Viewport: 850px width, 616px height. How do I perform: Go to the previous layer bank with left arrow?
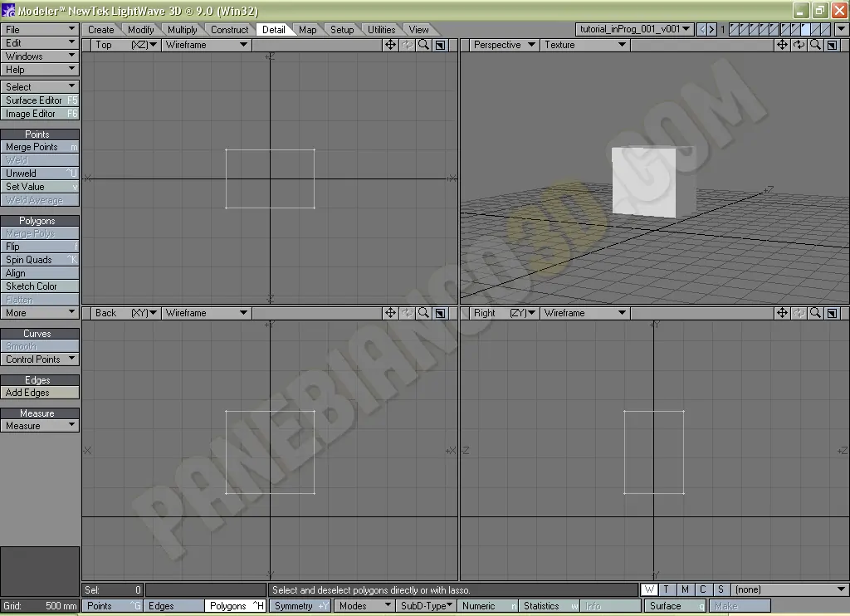pyautogui.click(x=702, y=29)
